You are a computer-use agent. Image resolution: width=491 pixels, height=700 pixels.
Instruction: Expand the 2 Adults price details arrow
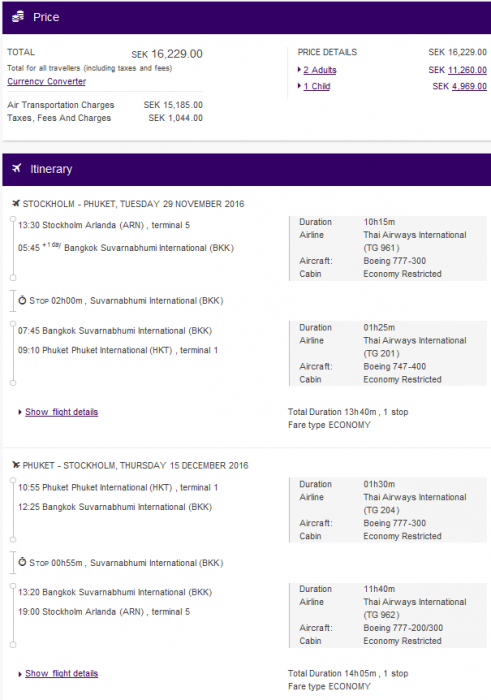(x=300, y=70)
